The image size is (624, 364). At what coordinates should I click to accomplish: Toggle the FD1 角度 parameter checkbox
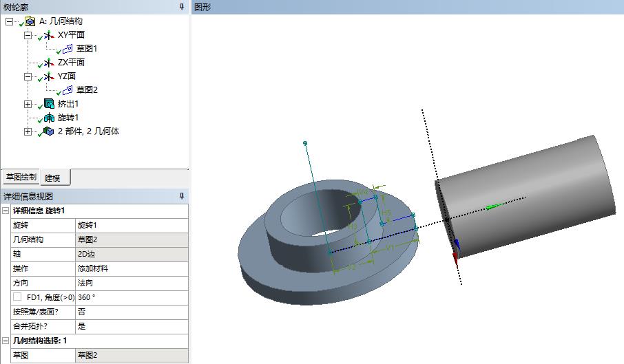(17, 297)
